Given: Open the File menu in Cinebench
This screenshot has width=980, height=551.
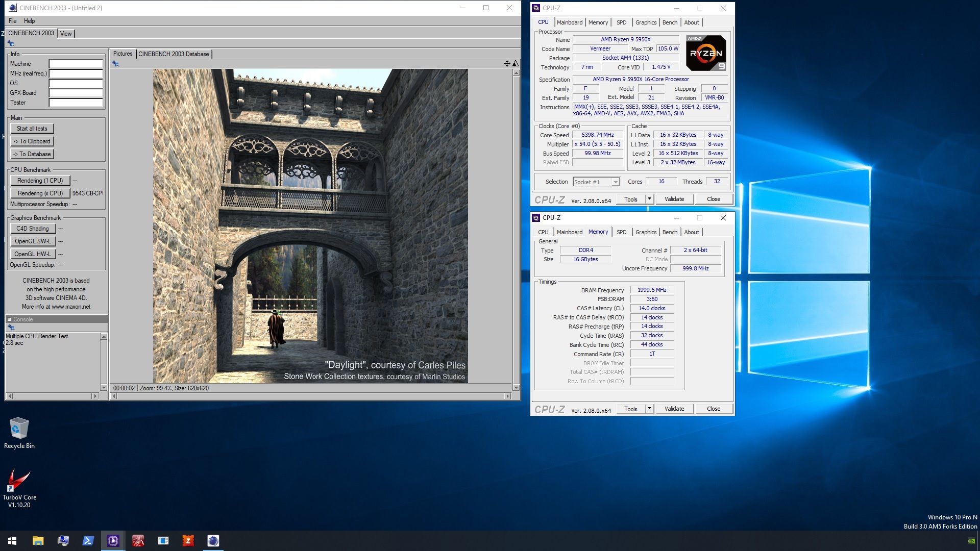Looking at the screenshot, I should coord(13,21).
